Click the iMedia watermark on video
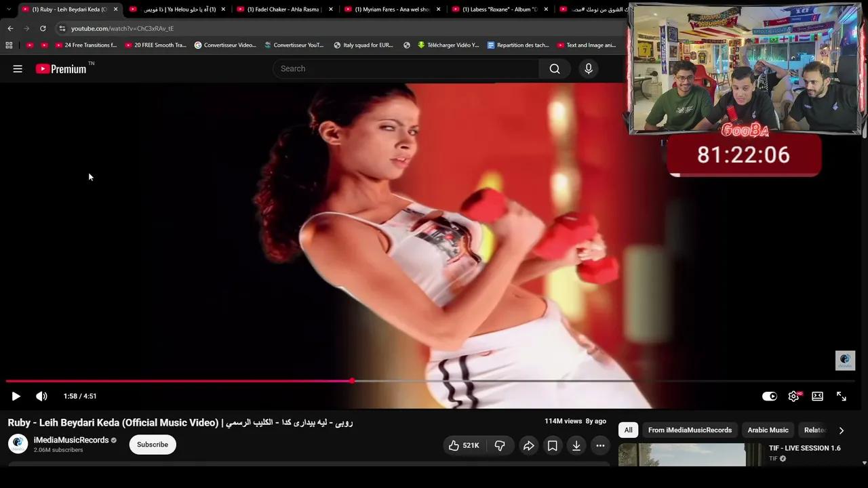Screen dimensions: 868x488 pyautogui.click(x=845, y=361)
